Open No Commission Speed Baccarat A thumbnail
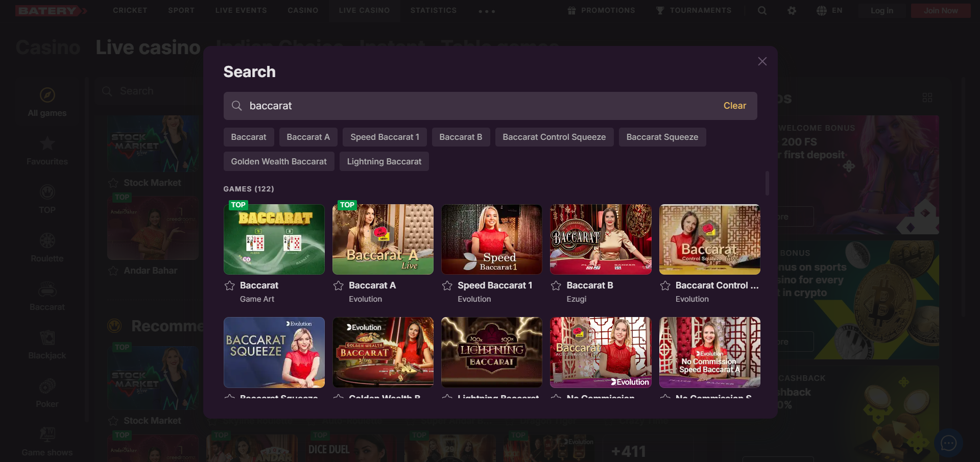 (x=710, y=352)
